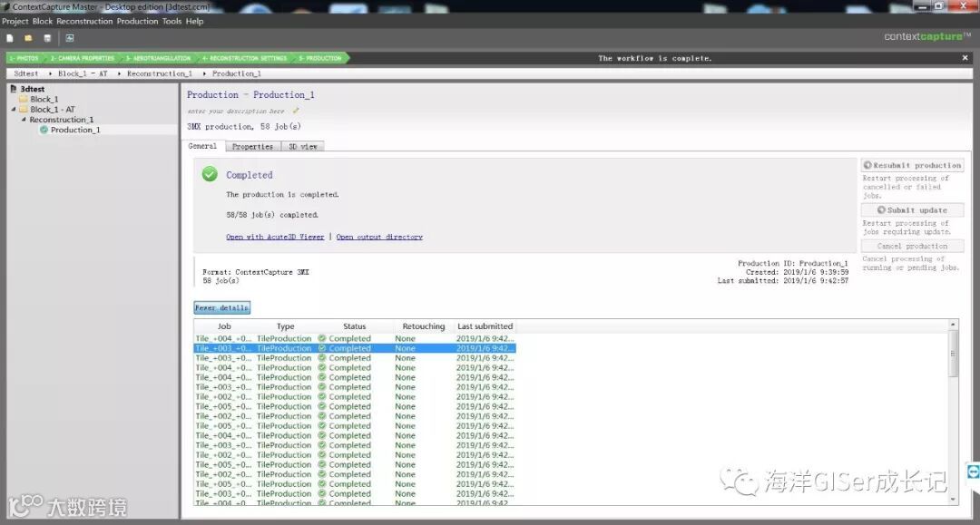980x525 pixels.
Task: Open breadcrumb arrow before Reconstruction_1
Action: (119, 73)
